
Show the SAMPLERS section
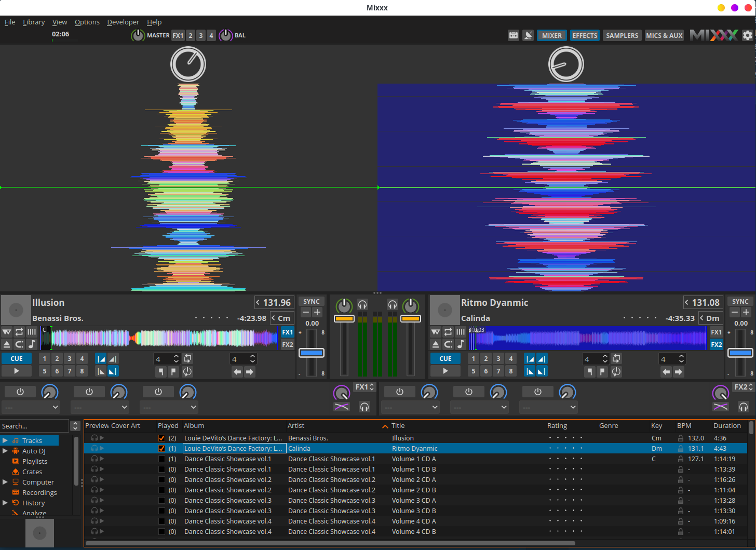tap(622, 35)
